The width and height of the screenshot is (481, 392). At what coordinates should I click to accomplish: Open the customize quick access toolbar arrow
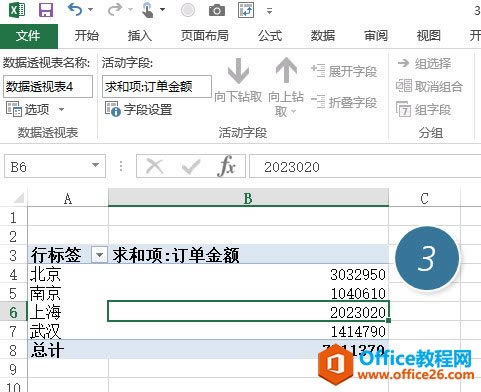[269, 11]
